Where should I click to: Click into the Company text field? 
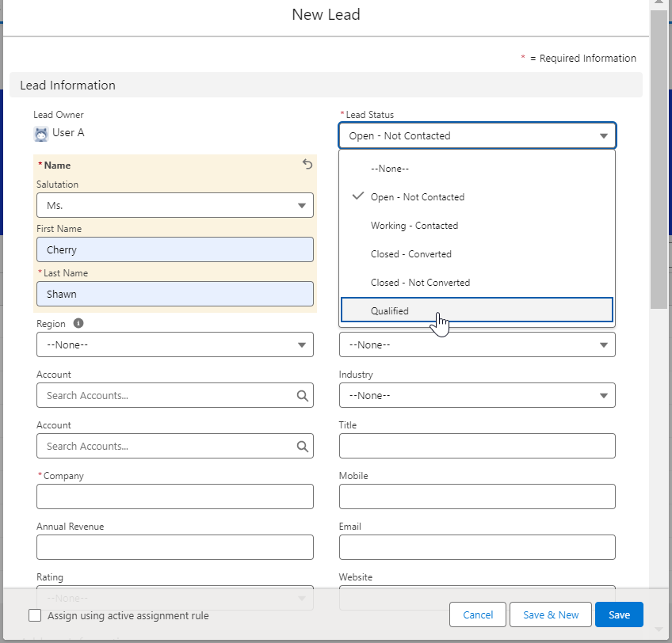pyautogui.click(x=174, y=497)
